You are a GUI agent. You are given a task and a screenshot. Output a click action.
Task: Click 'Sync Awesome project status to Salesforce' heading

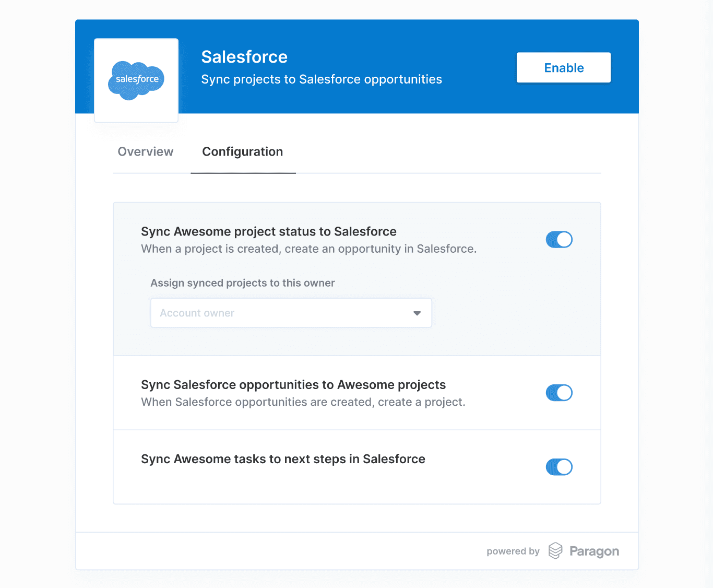(x=269, y=231)
